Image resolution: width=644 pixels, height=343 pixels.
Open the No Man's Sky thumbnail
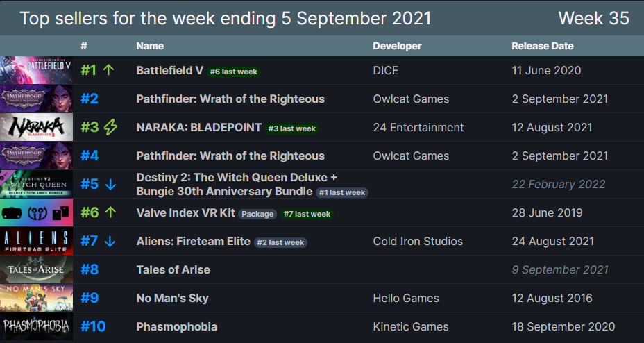point(36,299)
